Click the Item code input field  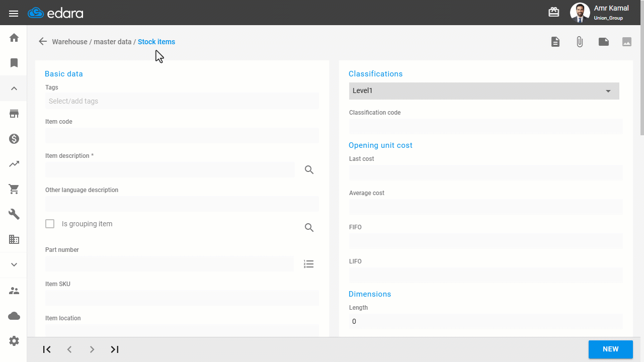point(182,135)
